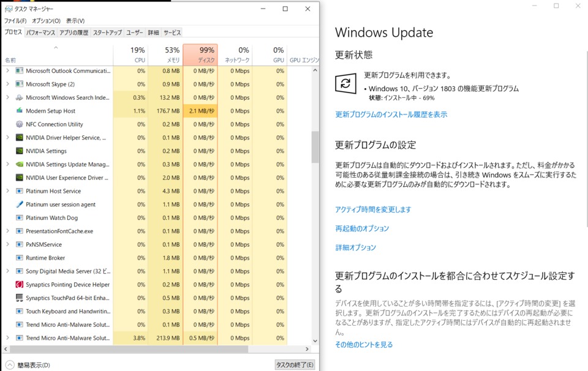Open the ファイル(F) menu
This screenshot has width=588, height=371.
pos(15,21)
